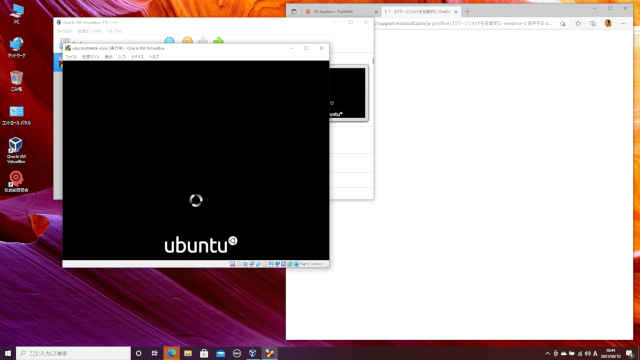Image resolution: width=640 pixels, height=360 pixels.
Task: Open a new tab in Edge
Action: 467,12
